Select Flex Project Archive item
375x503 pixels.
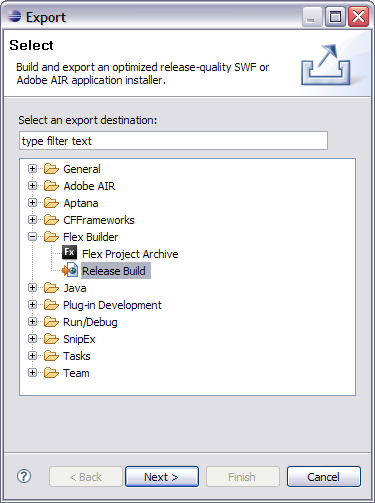(130, 254)
